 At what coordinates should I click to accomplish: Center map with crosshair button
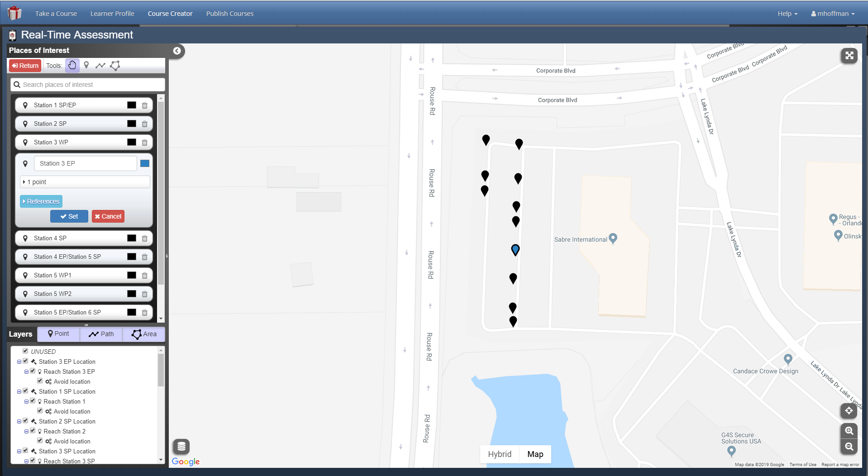click(x=849, y=411)
